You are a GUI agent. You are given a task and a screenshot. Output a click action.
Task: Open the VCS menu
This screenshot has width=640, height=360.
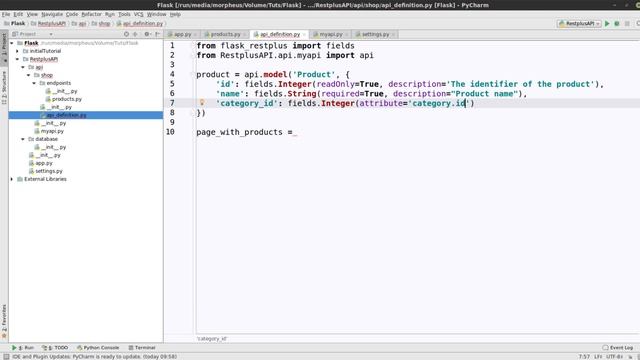click(x=139, y=14)
